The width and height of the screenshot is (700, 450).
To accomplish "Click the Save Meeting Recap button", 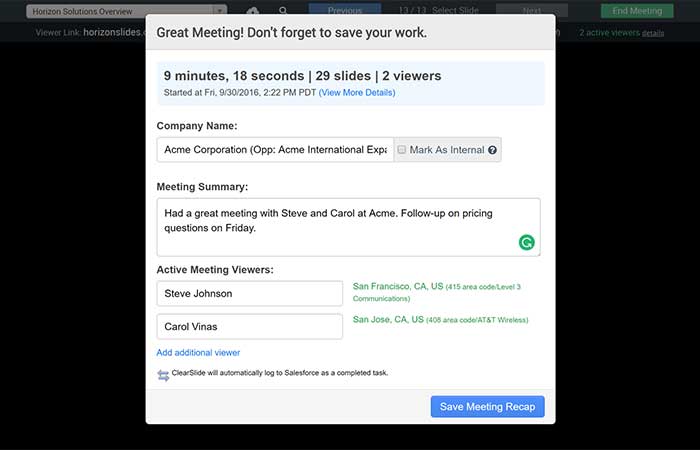I will [488, 407].
